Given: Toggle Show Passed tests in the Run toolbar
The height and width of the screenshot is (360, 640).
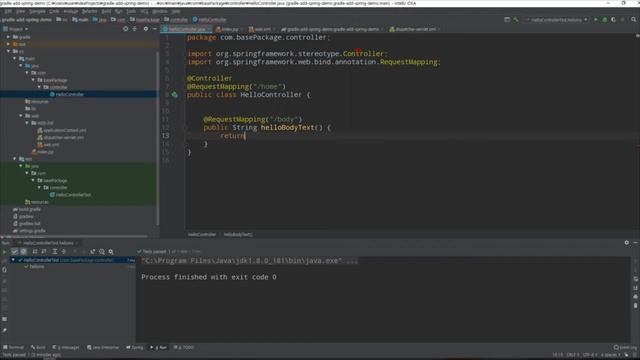Looking at the screenshot, I should 15,252.
